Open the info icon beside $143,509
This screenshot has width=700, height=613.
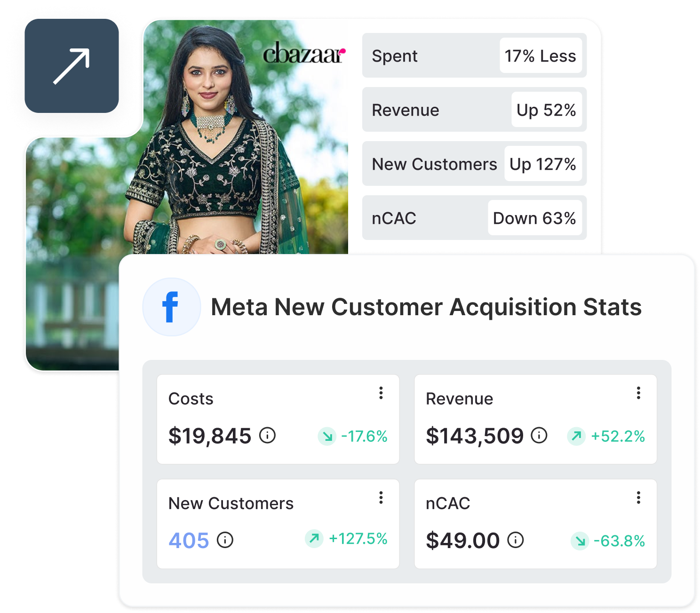[x=539, y=435]
